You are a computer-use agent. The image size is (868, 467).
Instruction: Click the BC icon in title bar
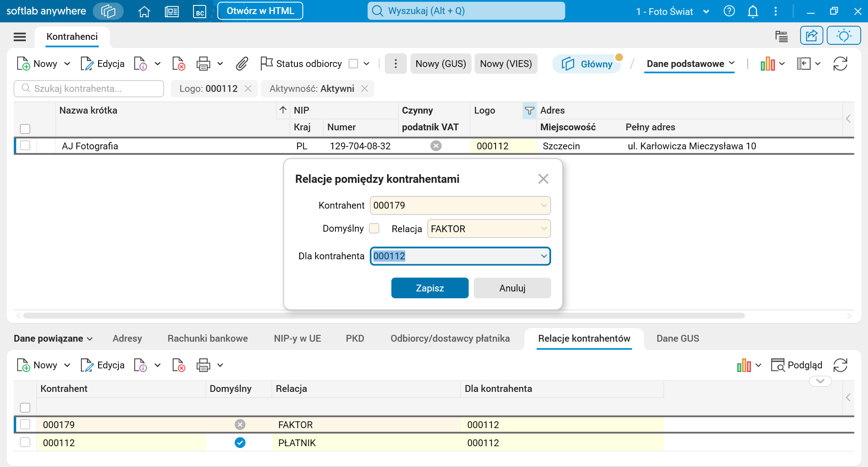pos(199,11)
